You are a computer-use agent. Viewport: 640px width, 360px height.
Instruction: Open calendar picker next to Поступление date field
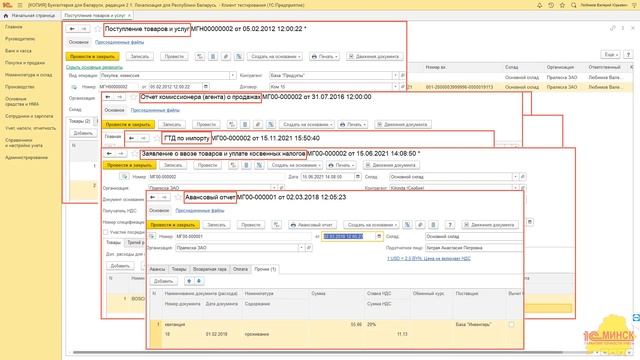tap(206, 87)
